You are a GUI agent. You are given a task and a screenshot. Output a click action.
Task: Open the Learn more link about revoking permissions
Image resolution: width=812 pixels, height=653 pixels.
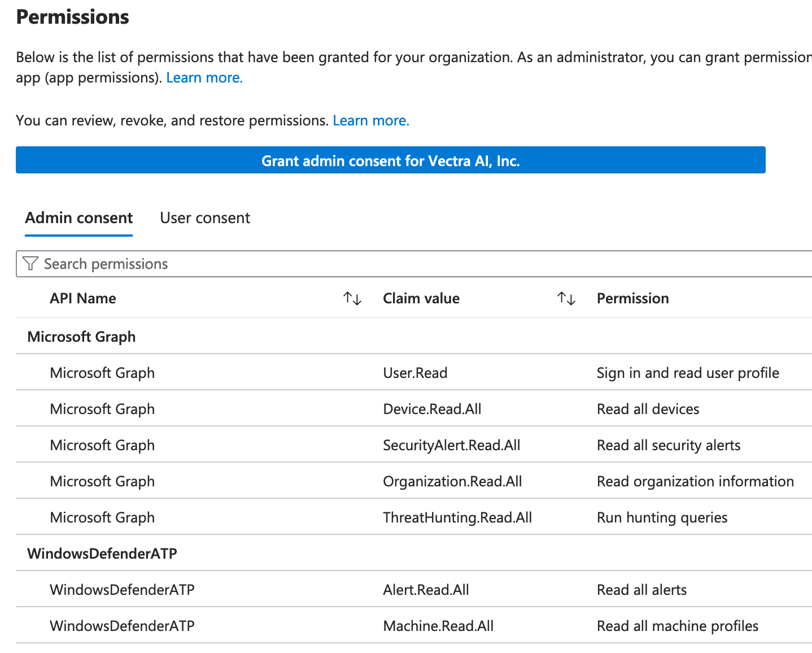click(x=371, y=120)
